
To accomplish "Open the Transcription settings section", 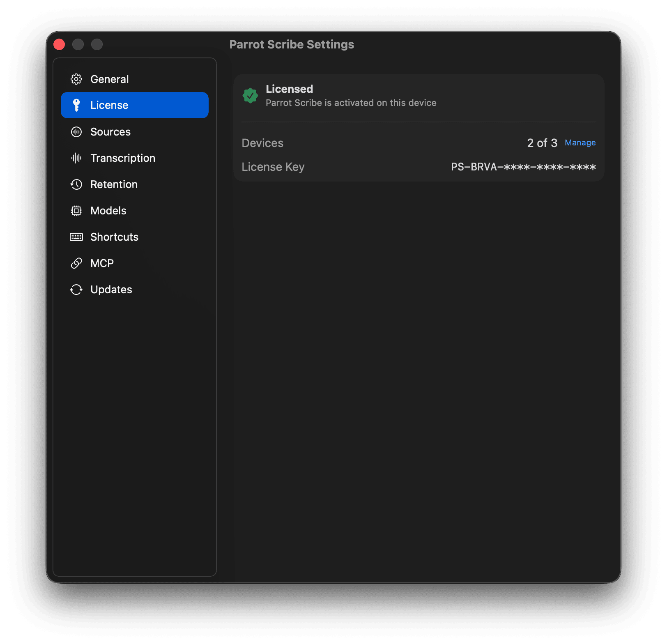I will pos(122,158).
